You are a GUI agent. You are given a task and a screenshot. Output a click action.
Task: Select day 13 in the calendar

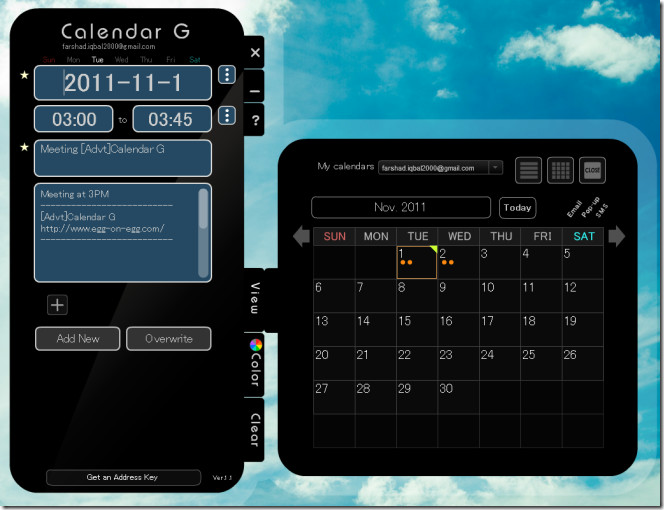(x=334, y=330)
